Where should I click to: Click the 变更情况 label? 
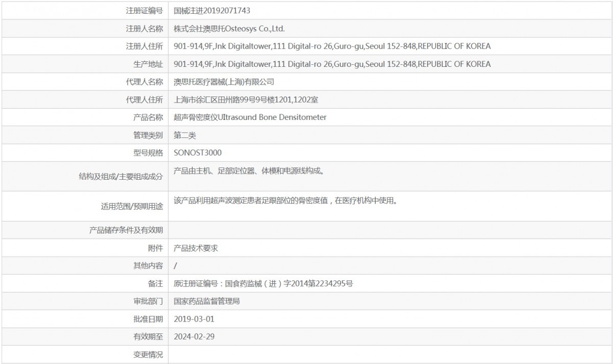tap(148, 354)
